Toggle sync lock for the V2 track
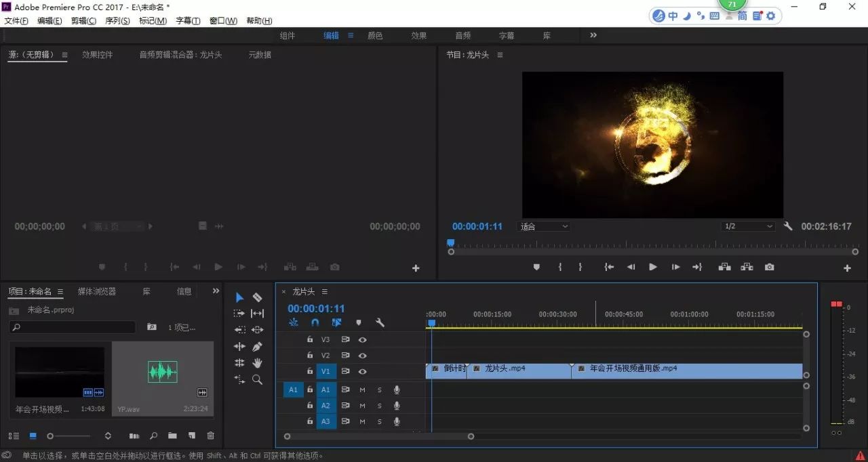This screenshot has height=462, width=868. pyautogui.click(x=345, y=355)
